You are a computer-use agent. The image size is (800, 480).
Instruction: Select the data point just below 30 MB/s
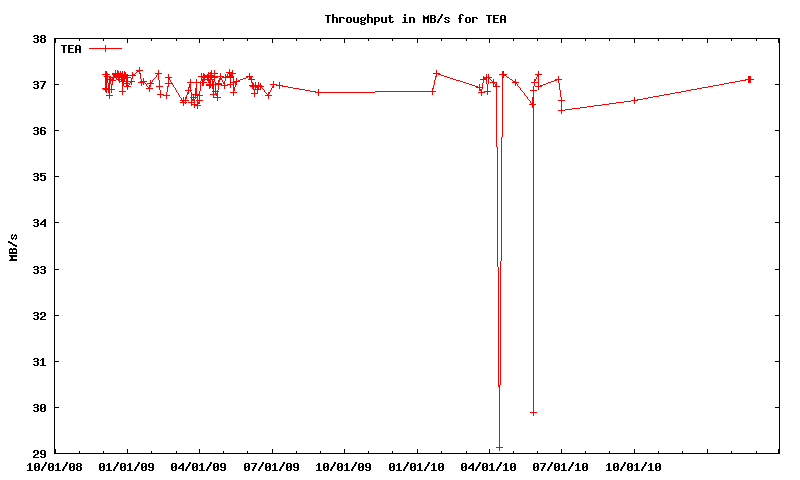click(x=534, y=412)
